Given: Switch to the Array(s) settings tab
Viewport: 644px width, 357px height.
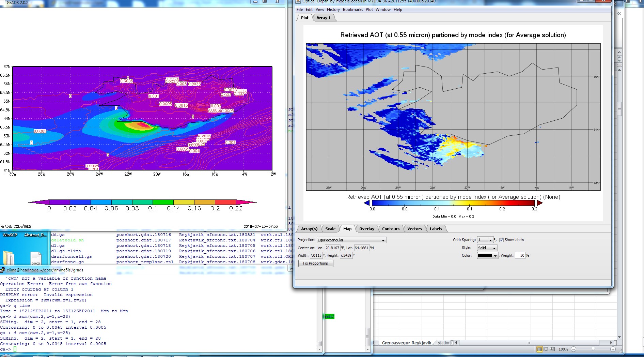Looking at the screenshot, I should coord(309,229).
